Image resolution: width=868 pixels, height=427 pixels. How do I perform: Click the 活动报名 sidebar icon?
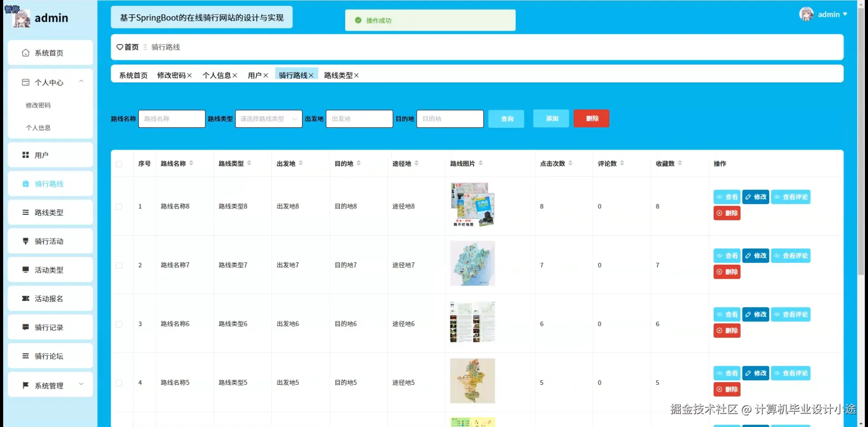pos(25,298)
